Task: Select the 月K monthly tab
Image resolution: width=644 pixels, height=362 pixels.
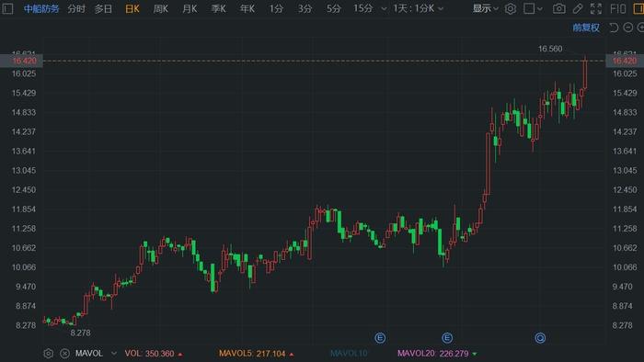Action: (190, 8)
